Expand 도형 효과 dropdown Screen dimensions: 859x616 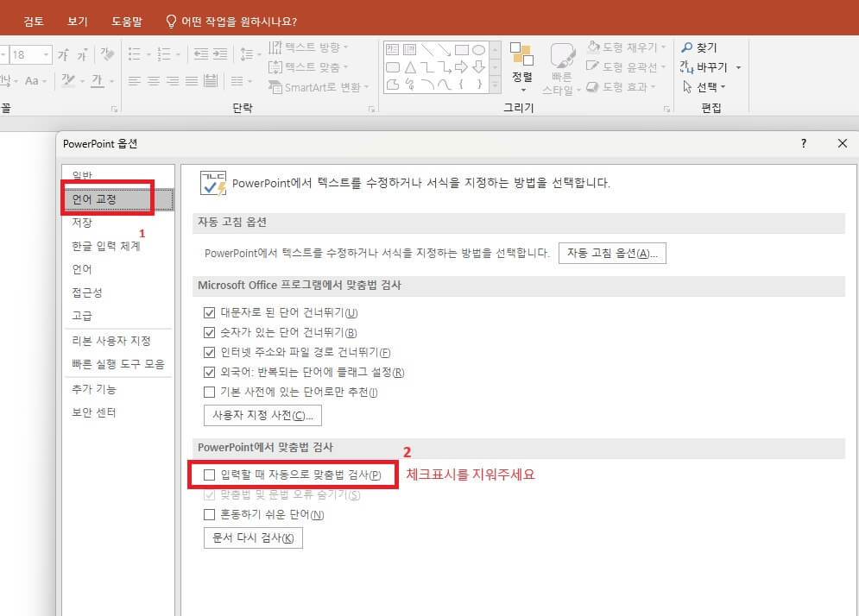[x=654, y=87]
